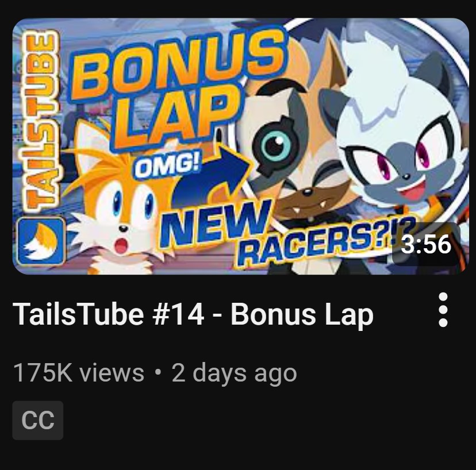476x470 pixels.
Task: Open the three-dot more options menu
Action: pyautogui.click(x=443, y=310)
